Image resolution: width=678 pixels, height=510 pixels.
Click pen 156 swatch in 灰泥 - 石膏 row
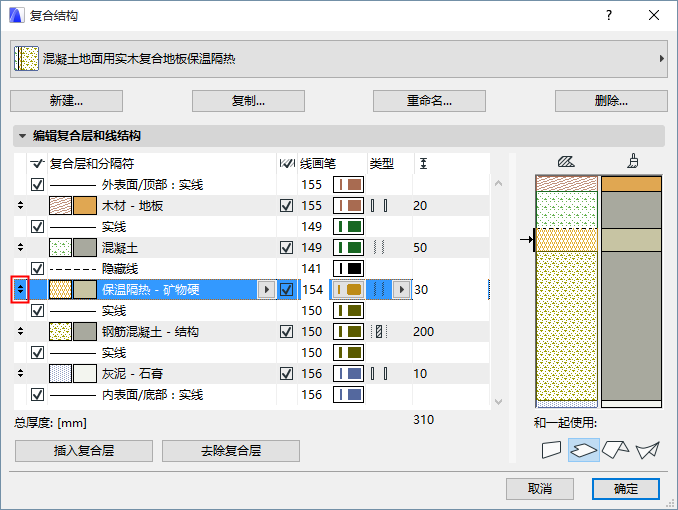coord(348,374)
